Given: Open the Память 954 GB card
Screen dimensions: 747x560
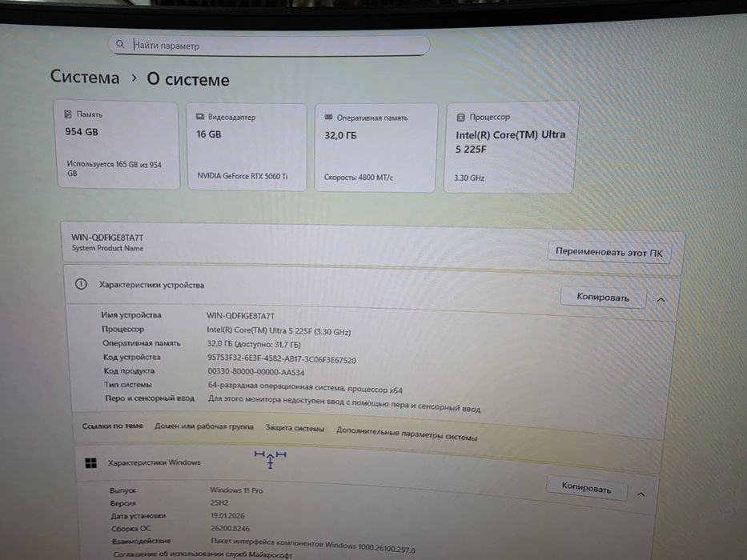Looking at the screenshot, I should 118,144.
